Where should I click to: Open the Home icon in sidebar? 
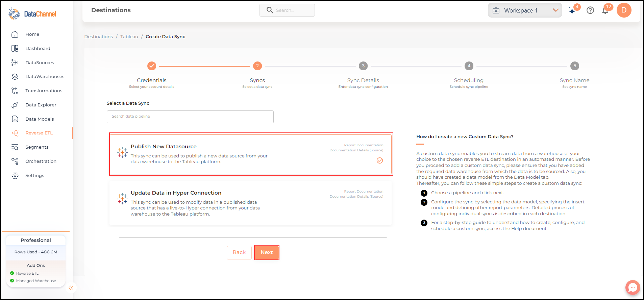15,34
